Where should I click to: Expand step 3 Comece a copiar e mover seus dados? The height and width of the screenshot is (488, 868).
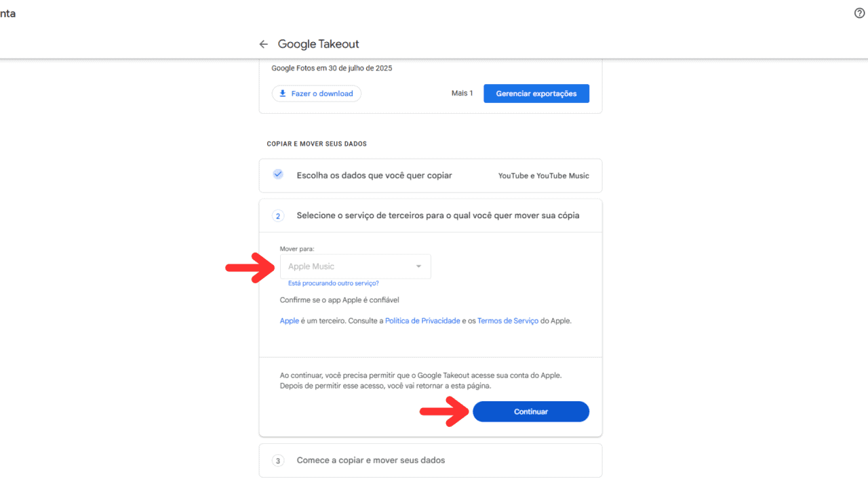pos(431,460)
